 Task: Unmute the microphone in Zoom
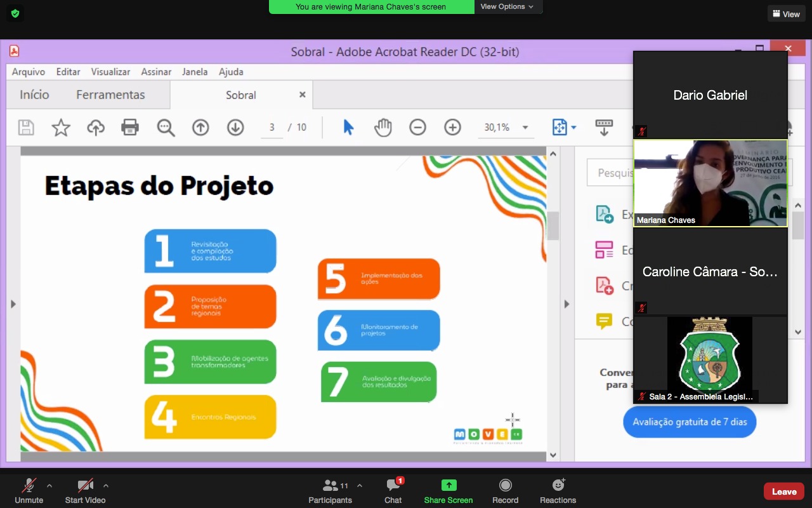pyautogui.click(x=29, y=491)
